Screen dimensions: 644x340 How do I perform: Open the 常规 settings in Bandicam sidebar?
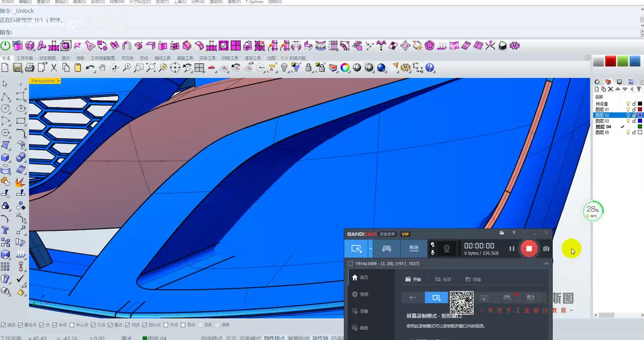click(x=360, y=294)
